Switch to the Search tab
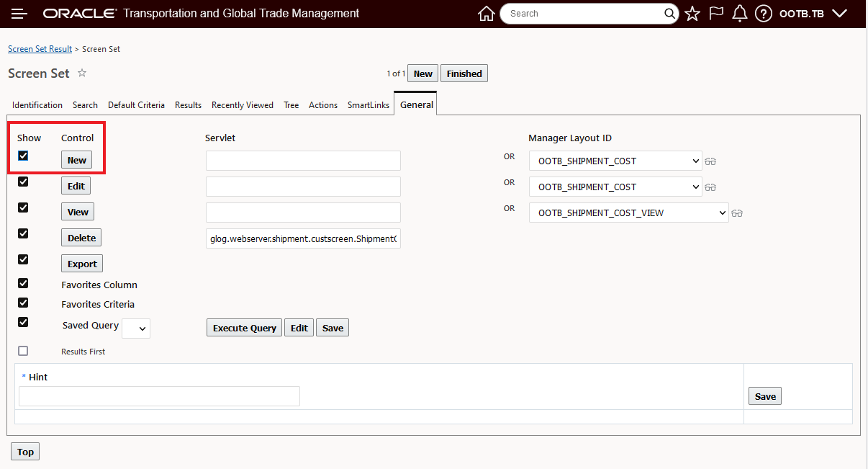The image size is (868, 469). point(85,105)
